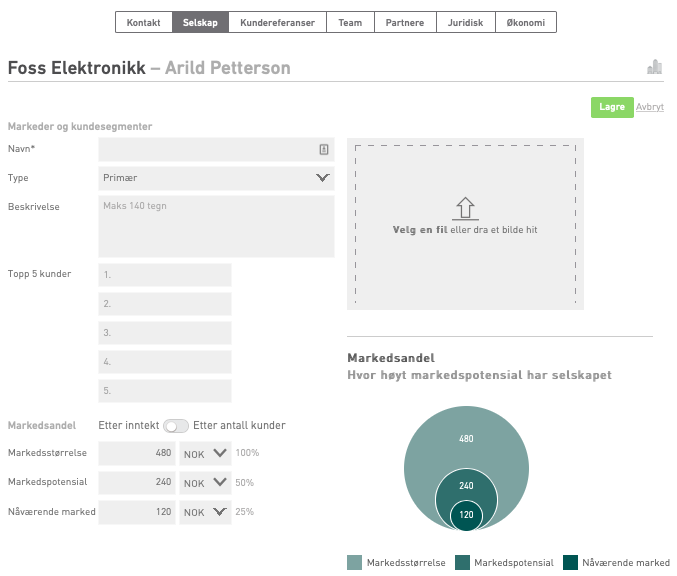Click the Nåværende marked legend color swatch
Image resolution: width=677 pixels, height=576 pixels.
(x=570, y=563)
